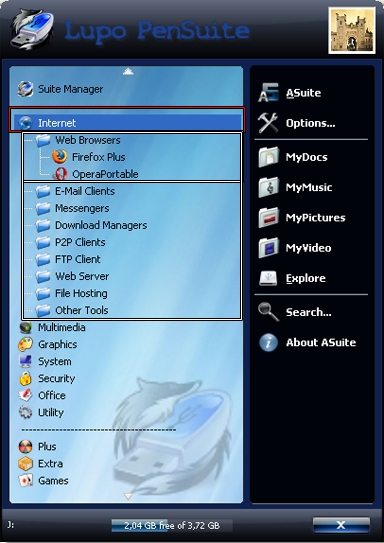Click the Plus category icon
The image size is (384, 543).
click(25, 446)
